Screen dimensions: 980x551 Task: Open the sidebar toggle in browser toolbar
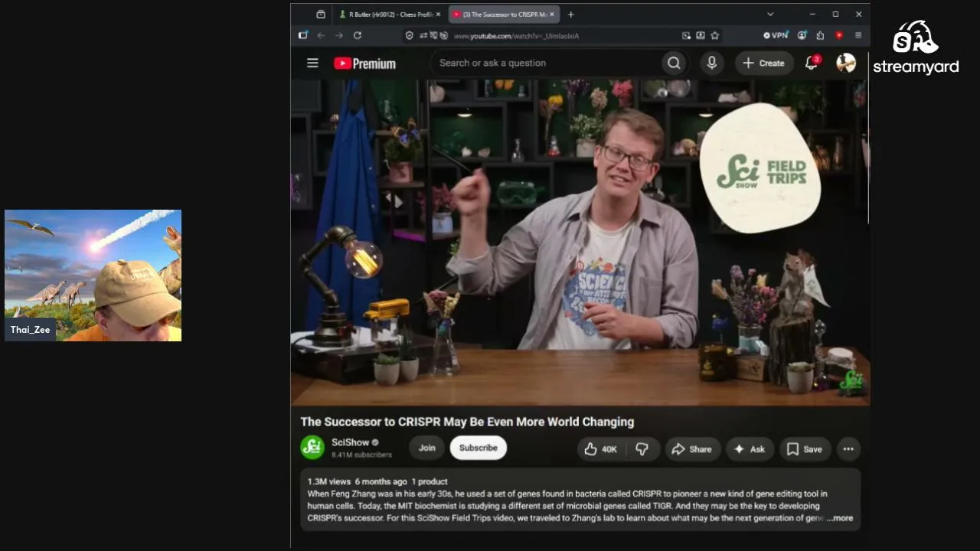[303, 35]
